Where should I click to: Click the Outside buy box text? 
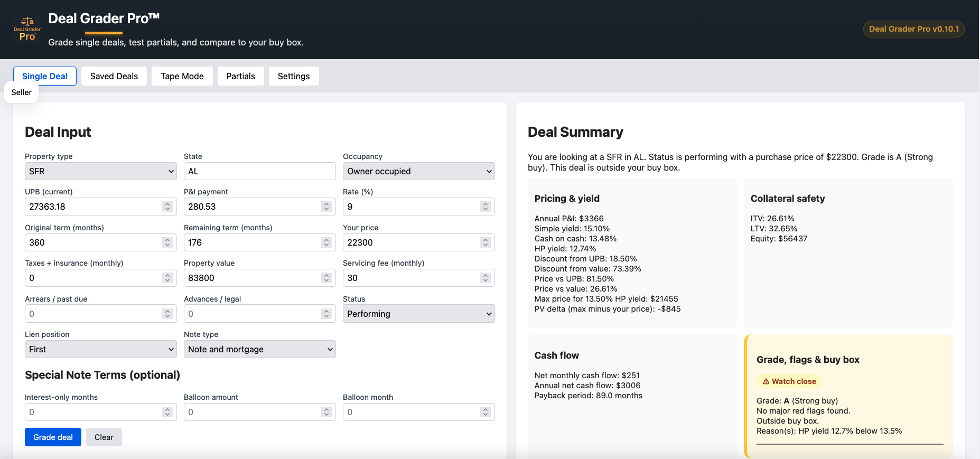[x=788, y=421]
